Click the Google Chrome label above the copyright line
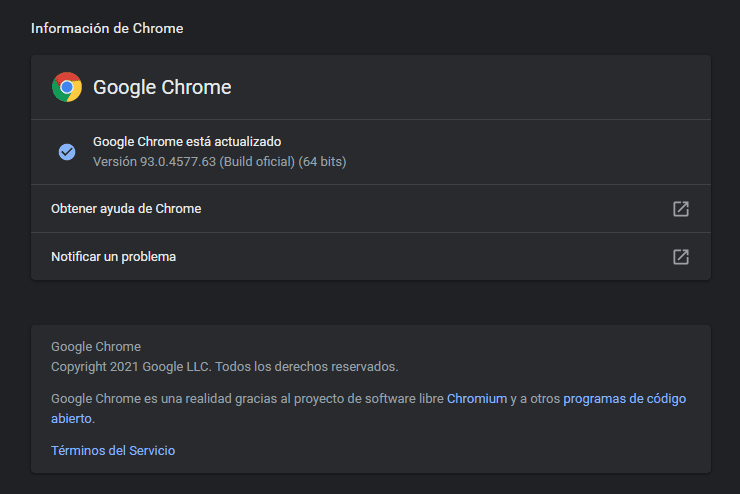 (x=96, y=347)
